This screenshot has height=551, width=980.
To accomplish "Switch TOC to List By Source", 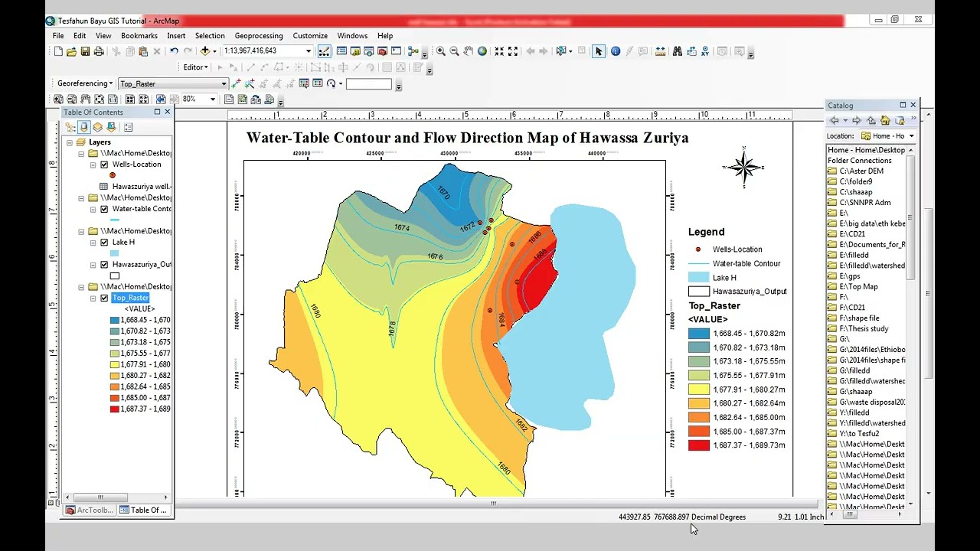I will [84, 127].
